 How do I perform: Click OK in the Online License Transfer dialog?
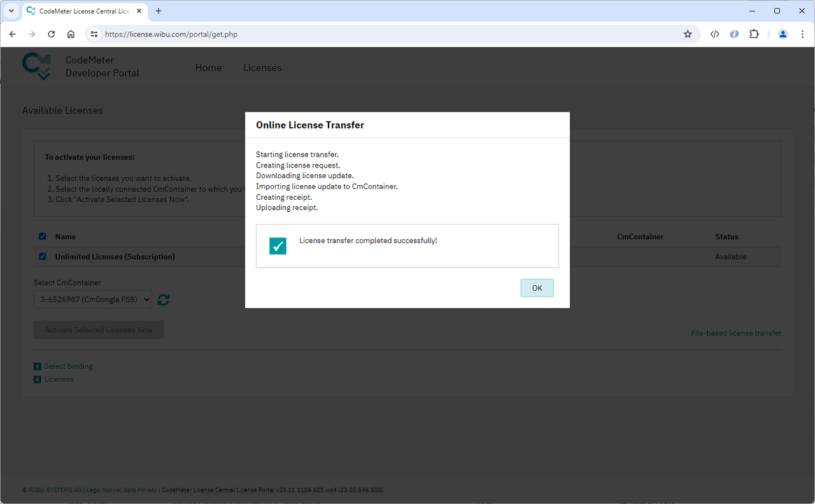click(x=537, y=288)
